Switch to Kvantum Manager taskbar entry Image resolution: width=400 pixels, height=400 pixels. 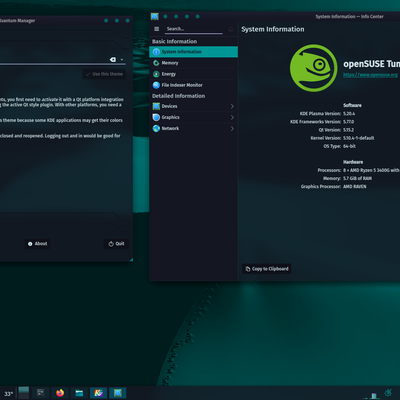pos(98,393)
